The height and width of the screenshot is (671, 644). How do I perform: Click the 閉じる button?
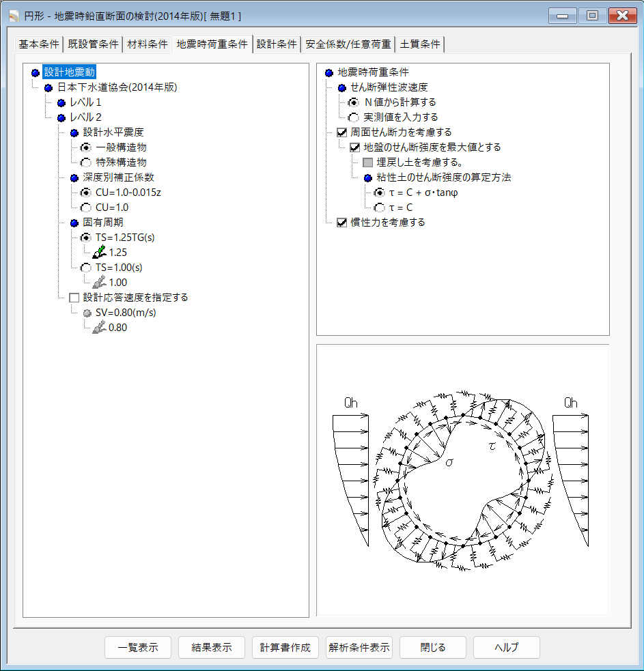433,648
